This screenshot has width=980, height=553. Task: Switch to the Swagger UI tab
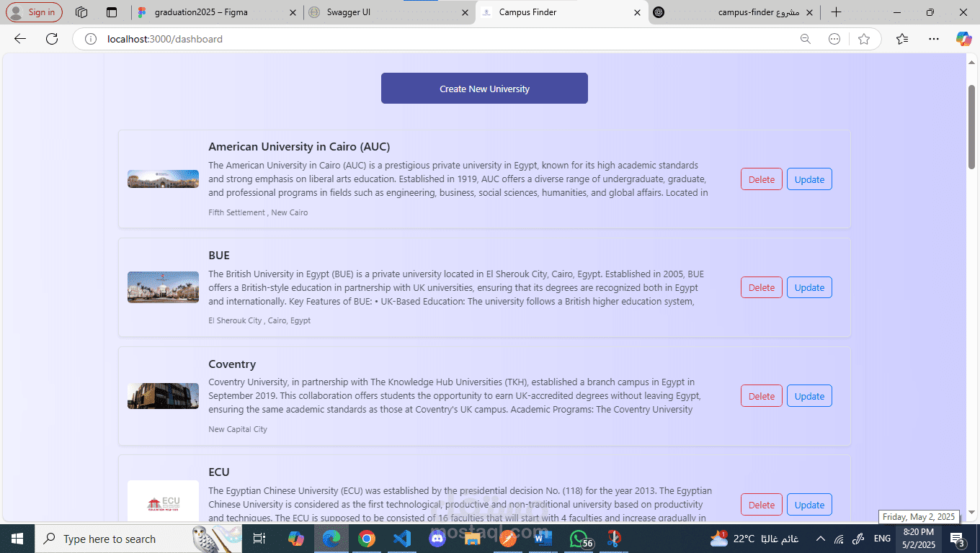(x=390, y=12)
